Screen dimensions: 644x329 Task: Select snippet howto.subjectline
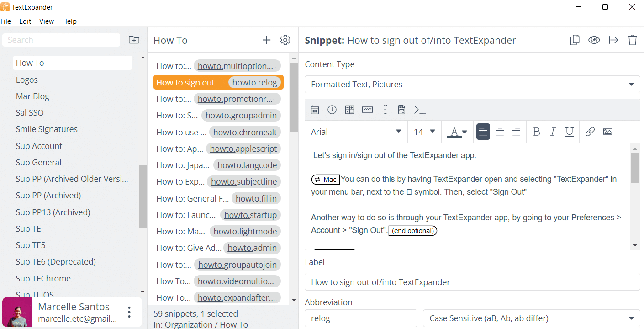[x=218, y=181]
